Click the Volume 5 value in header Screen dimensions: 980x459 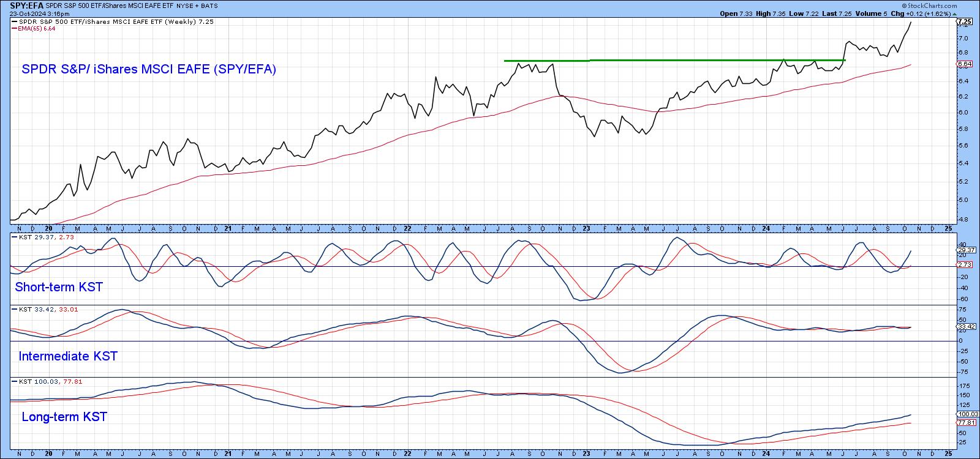[x=870, y=13]
